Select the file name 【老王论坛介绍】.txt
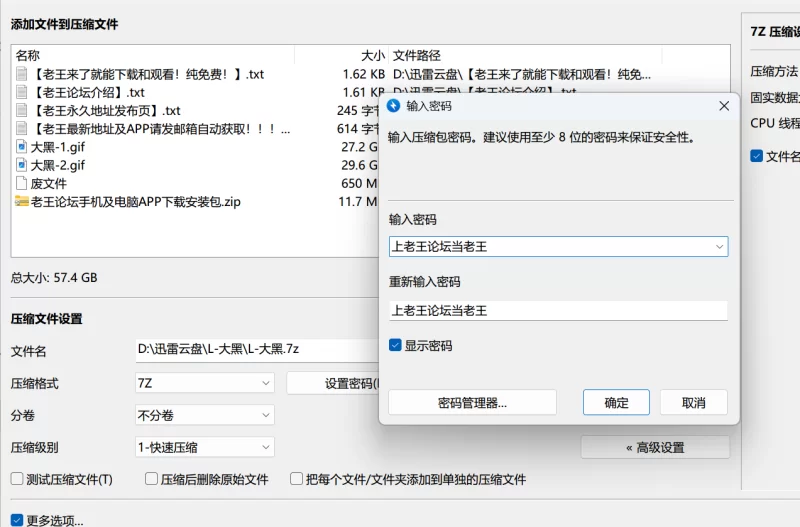Image resolution: width=800 pixels, height=527 pixels. 88,92
